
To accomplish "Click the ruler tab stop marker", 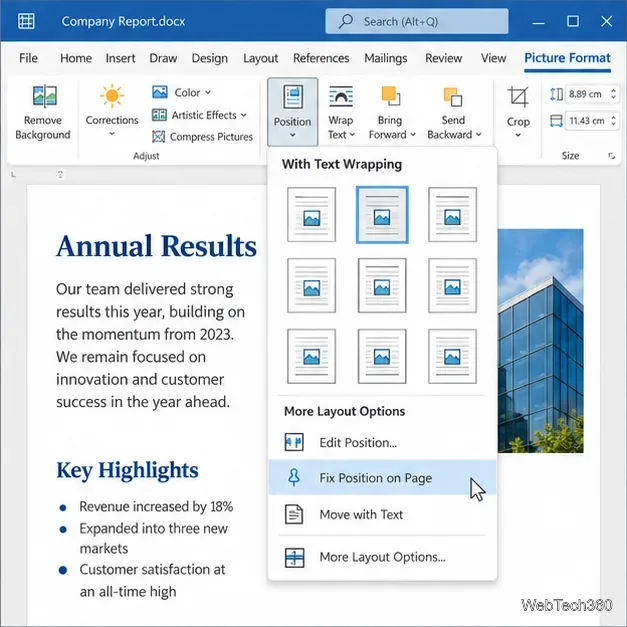I will click(14, 174).
